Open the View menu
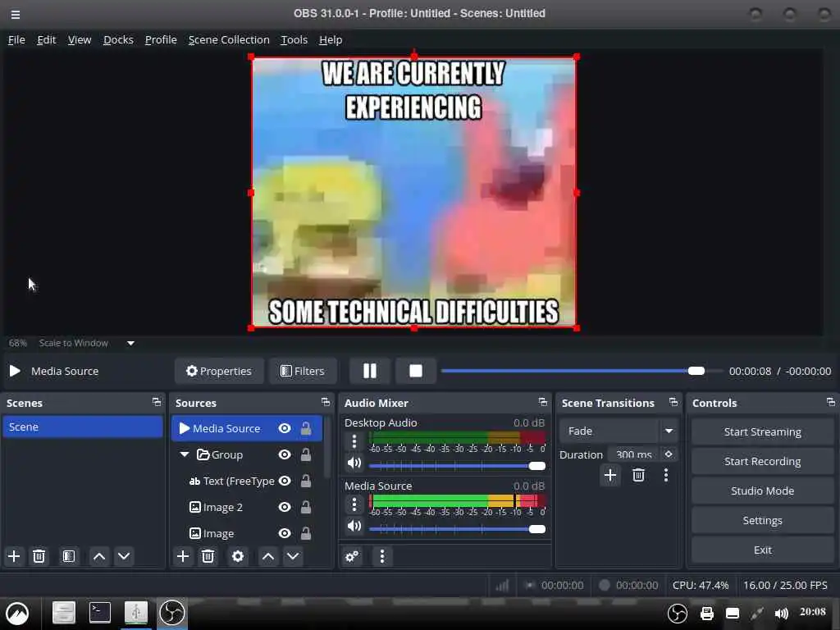This screenshot has width=840, height=630. 80,40
